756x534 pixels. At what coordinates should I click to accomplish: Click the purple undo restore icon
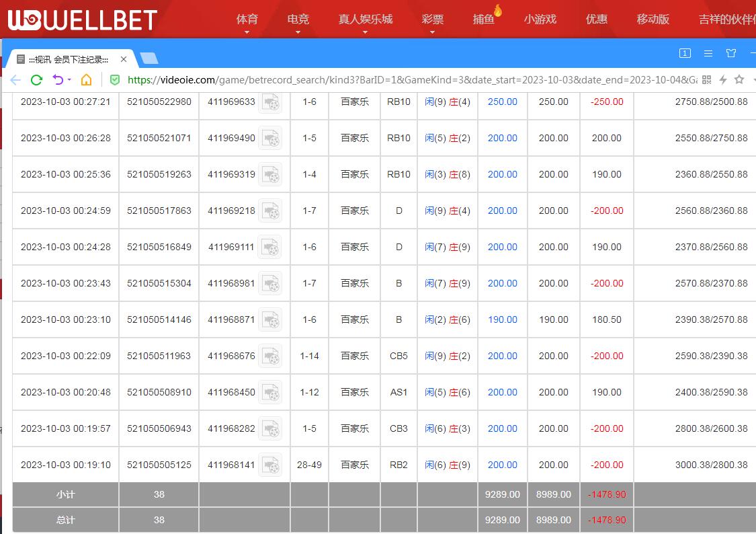(58, 80)
